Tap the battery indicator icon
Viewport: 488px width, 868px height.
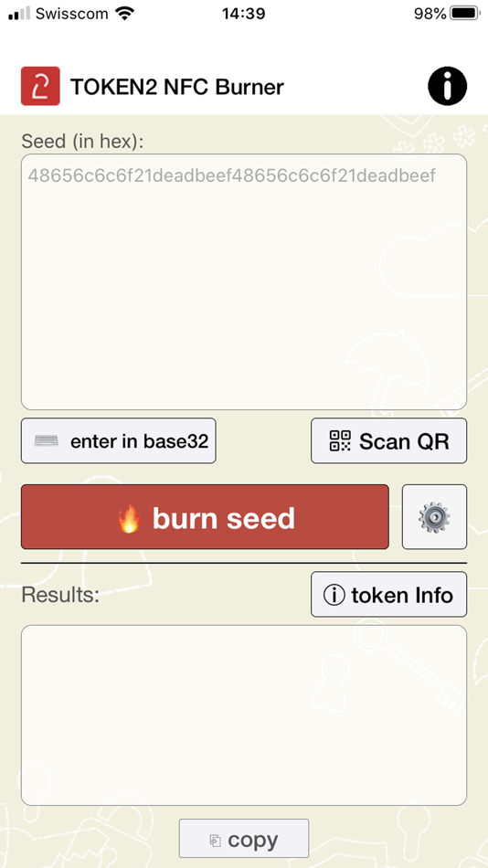[x=465, y=14]
